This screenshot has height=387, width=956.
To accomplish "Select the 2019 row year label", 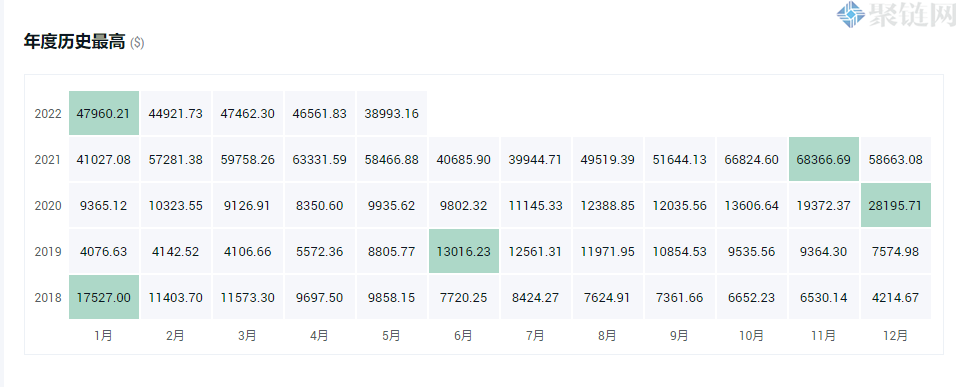I will (48, 252).
